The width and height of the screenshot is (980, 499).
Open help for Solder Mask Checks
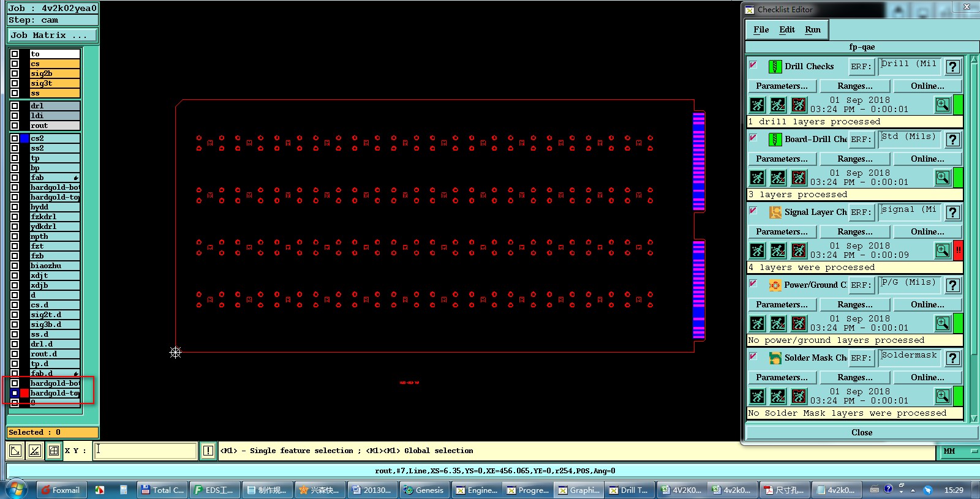952,358
